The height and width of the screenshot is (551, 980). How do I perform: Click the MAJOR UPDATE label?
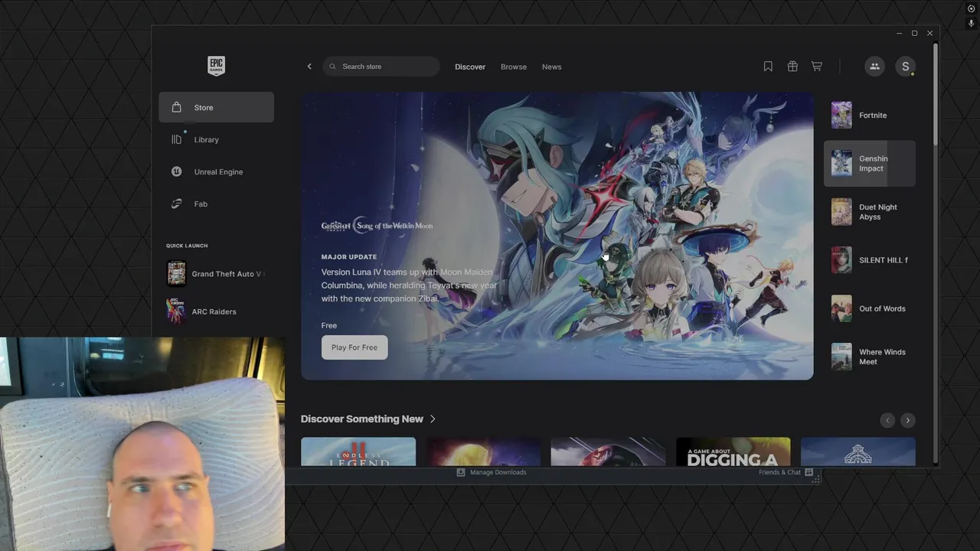(x=349, y=257)
